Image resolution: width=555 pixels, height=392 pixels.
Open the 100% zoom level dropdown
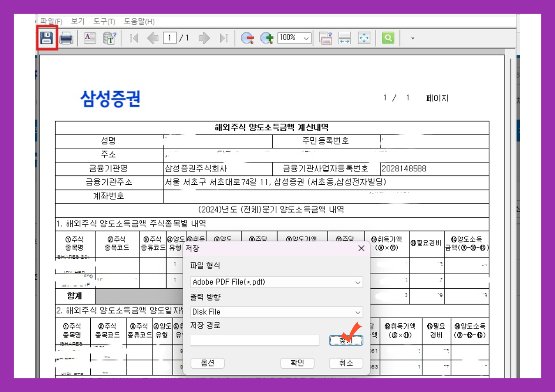click(295, 38)
